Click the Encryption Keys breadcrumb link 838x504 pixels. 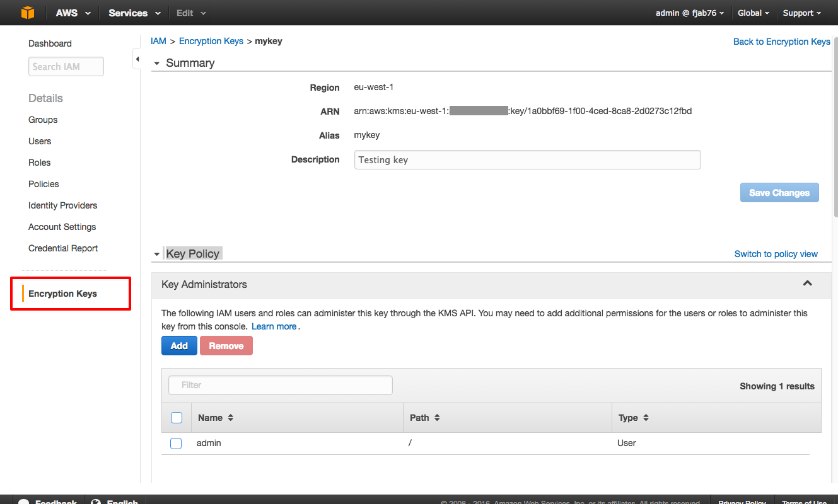pos(211,41)
